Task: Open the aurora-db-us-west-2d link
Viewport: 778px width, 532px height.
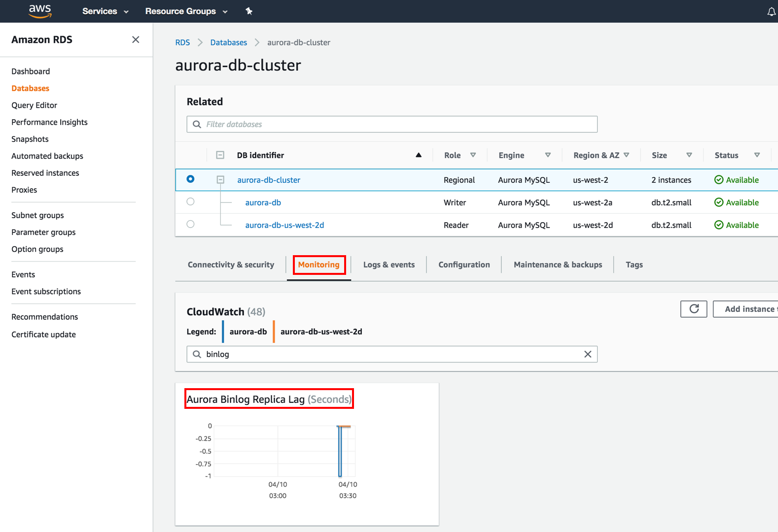Action: (x=284, y=225)
